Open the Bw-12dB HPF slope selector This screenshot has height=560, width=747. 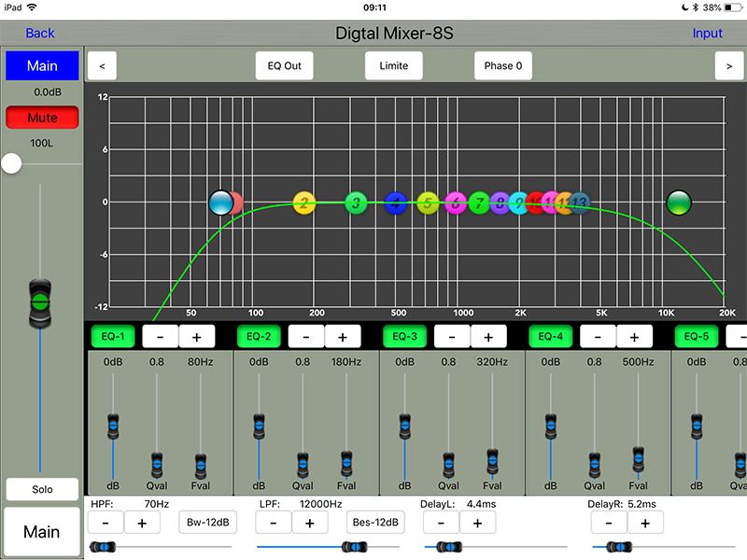[207, 523]
